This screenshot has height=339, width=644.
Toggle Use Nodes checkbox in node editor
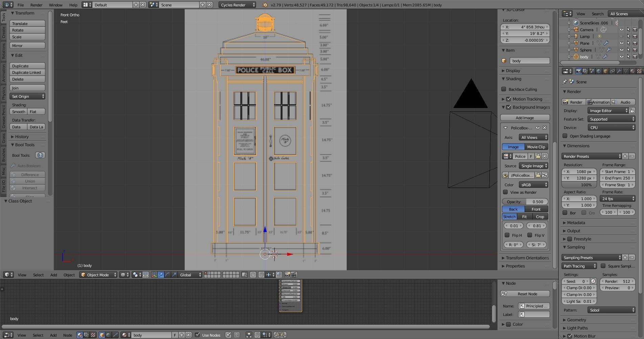198,335
